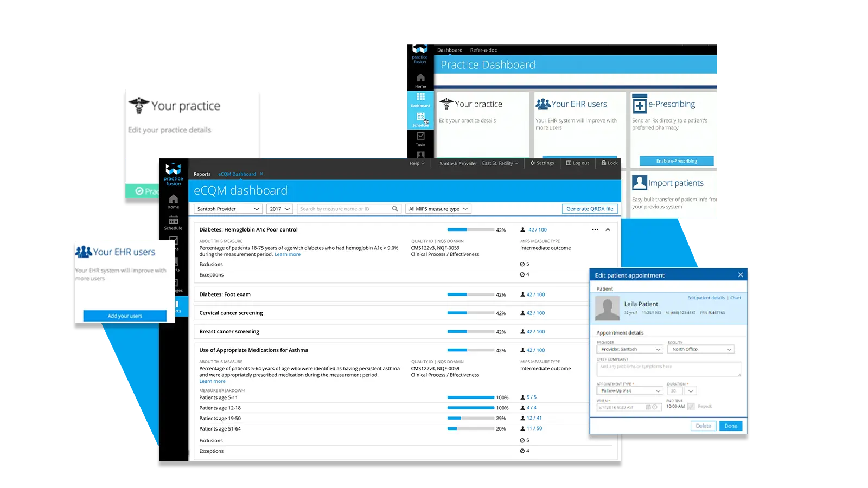Switch to the Refer-a-doc tab
This screenshot has width=868, height=488.
(483, 50)
